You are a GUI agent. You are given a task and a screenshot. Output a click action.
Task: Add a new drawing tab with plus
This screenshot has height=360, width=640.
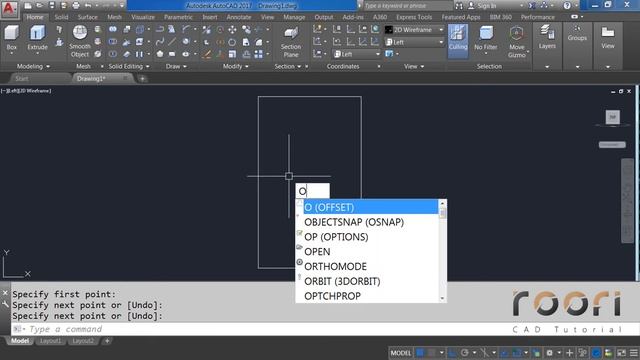tap(142, 79)
